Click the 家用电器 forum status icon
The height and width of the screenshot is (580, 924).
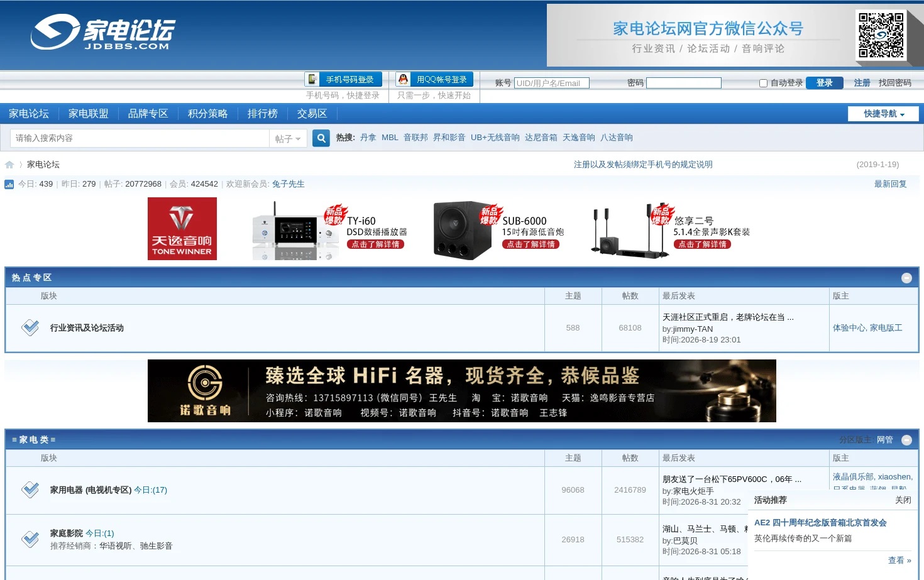click(x=30, y=490)
